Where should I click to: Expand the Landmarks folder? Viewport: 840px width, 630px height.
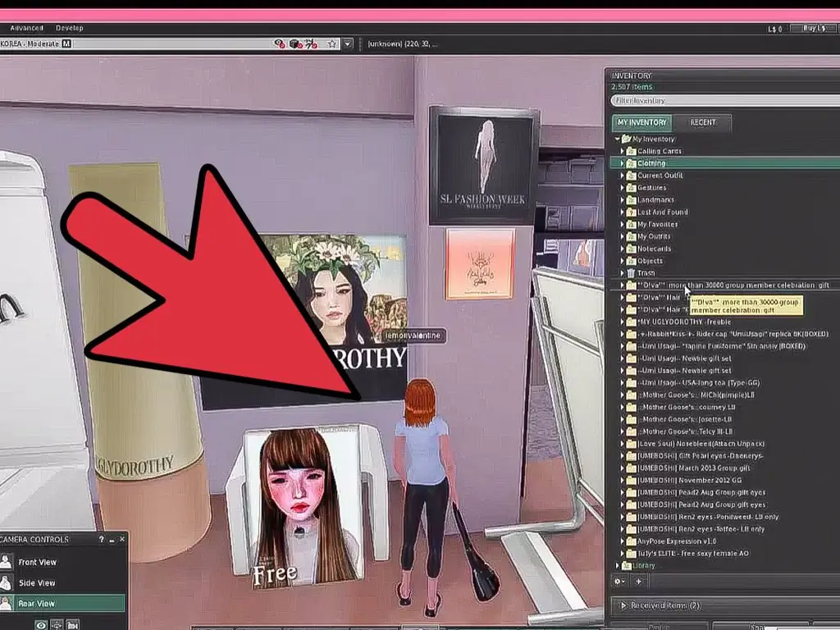click(623, 200)
